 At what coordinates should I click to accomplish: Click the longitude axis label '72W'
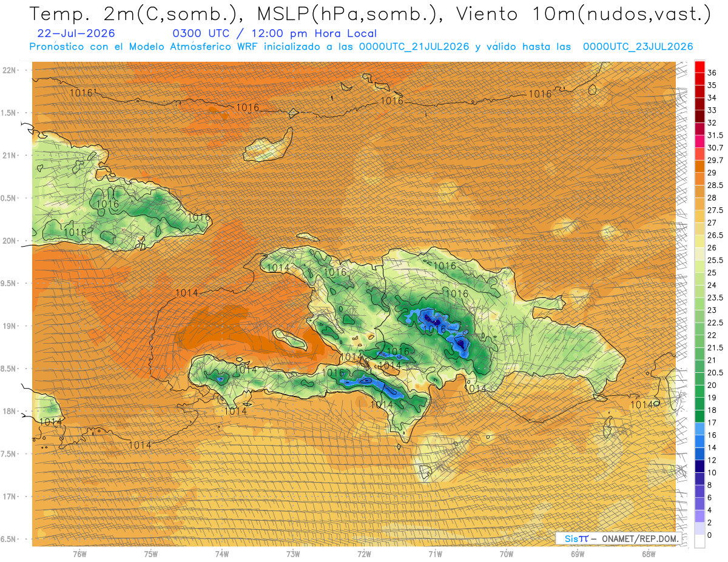pyautogui.click(x=364, y=554)
